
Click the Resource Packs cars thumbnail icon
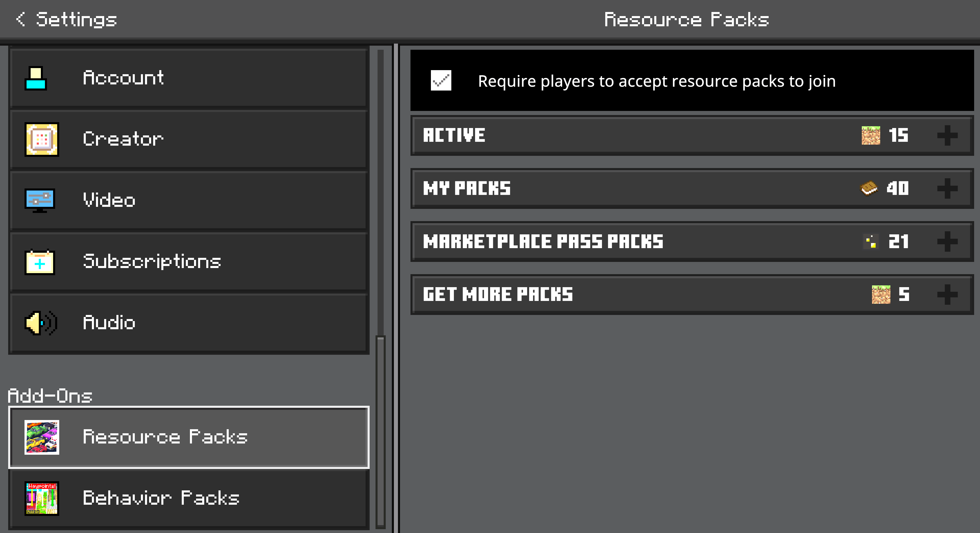pos(41,437)
